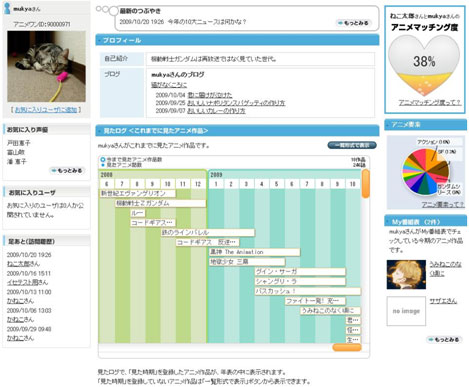Open the Umineko anime thumbnail
Image resolution: width=469 pixels, height=387 pixels.
tap(406, 274)
